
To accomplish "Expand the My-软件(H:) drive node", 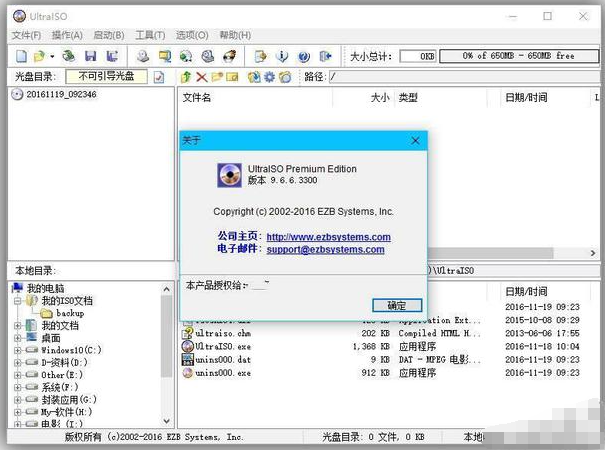I will [18, 412].
